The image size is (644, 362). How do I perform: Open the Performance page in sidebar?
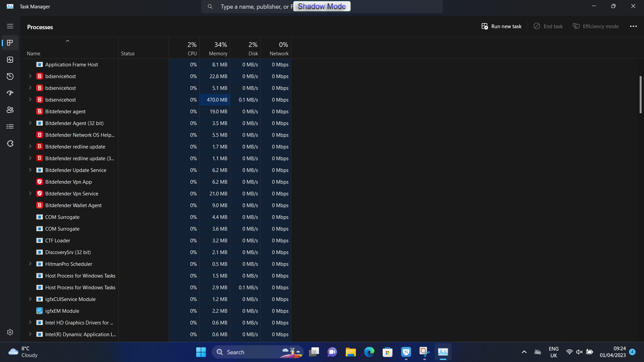[x=10, y=60]
